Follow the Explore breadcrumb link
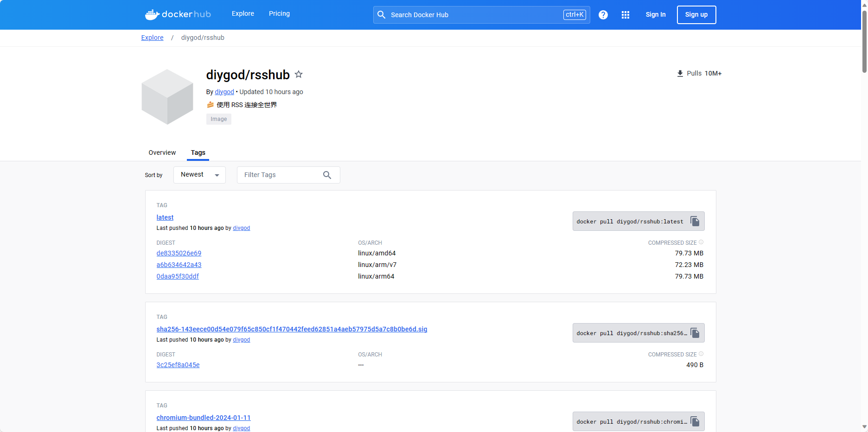This screenshot has height=432, width=868. (x=152, y=38)
